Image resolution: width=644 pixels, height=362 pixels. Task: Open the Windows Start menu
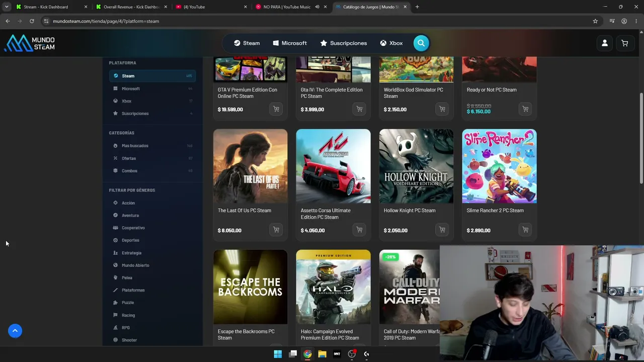tap(278, 354)
